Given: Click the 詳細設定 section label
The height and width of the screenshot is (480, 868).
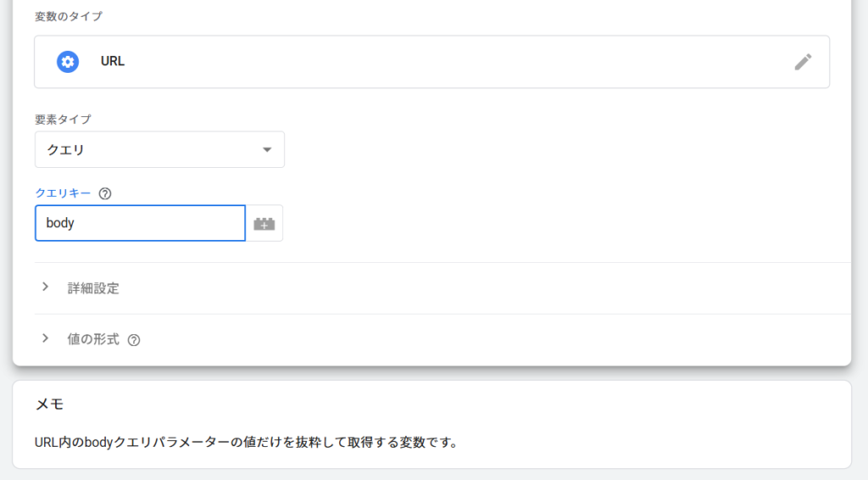Looking at the screenshot, I should coord(93,287).
